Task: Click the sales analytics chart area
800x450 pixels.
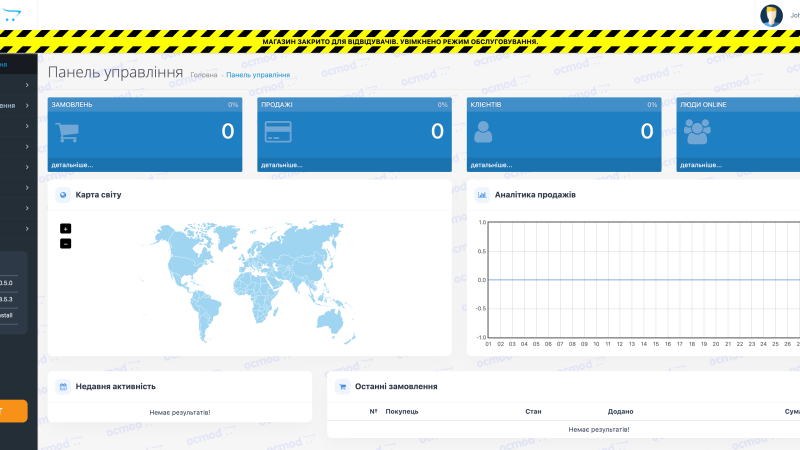Action: 644,280
